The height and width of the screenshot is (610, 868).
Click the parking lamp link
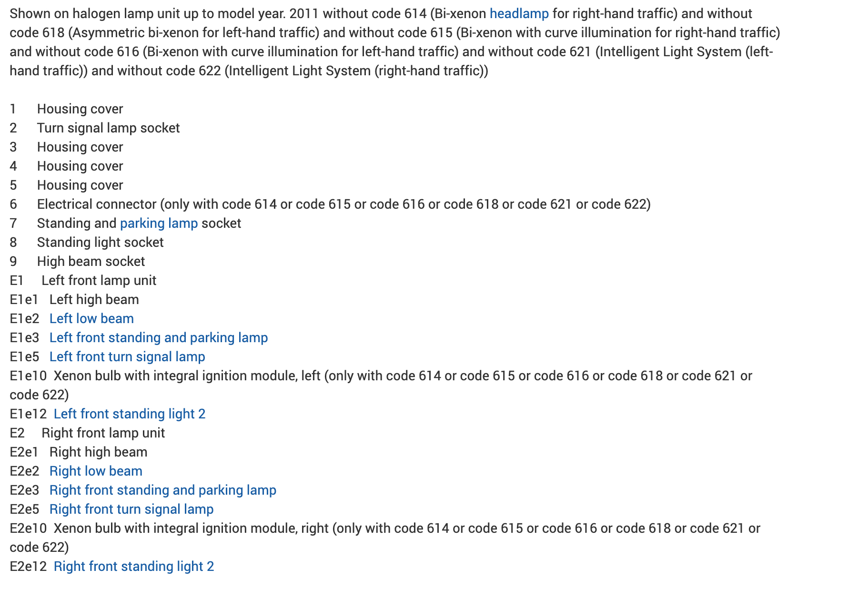pos(159,223)
